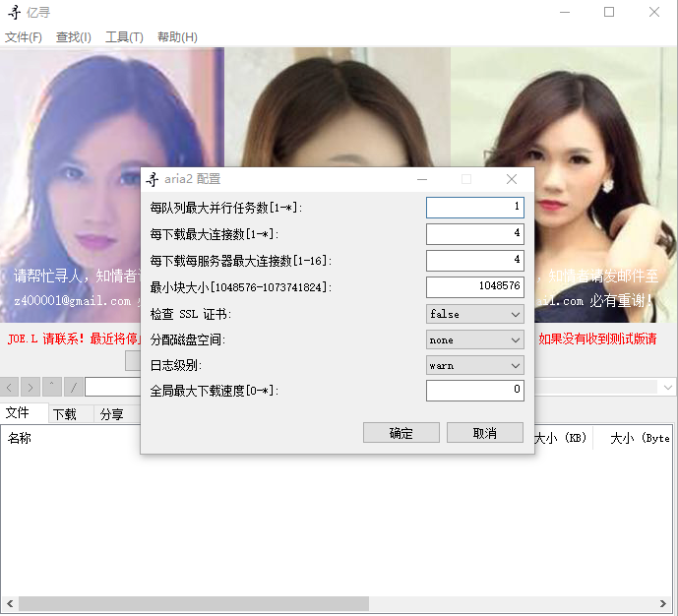Click the aria2 dialog title icon
The height and width of the screenshot is (616, 678).
click(x=153, y=179)
